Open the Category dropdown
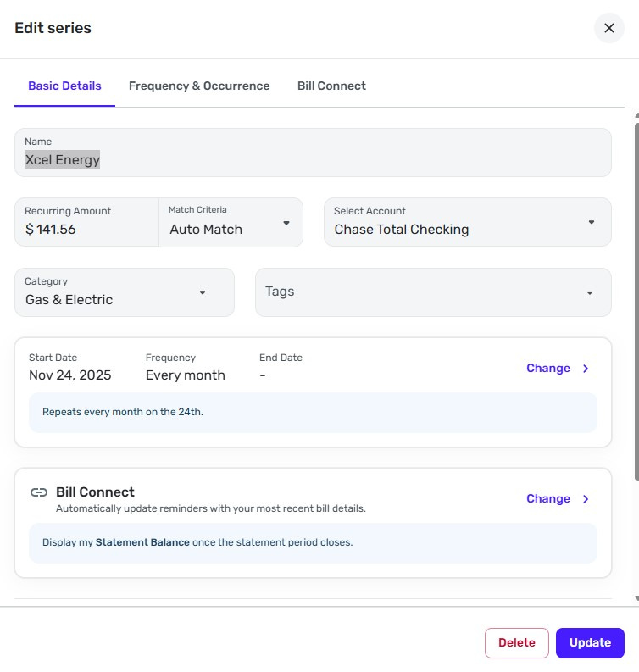Viewport: 639px width, 672px height. pyautogui.click(x=124, y=292)
